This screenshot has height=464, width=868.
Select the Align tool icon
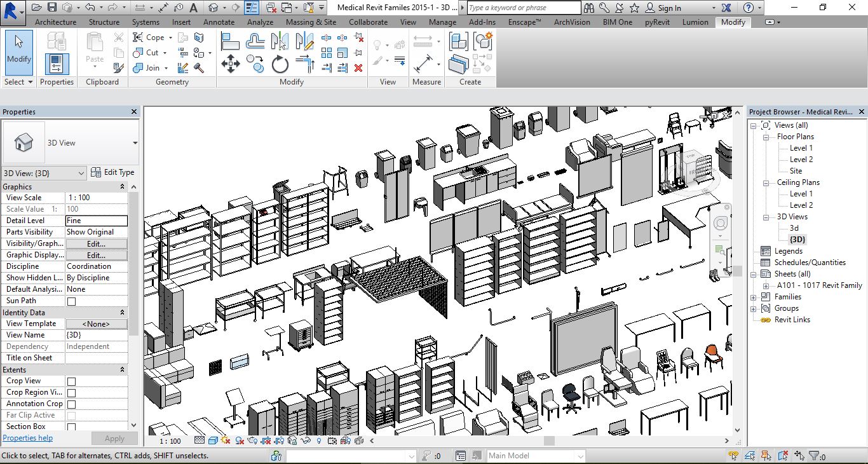point(230,42)
